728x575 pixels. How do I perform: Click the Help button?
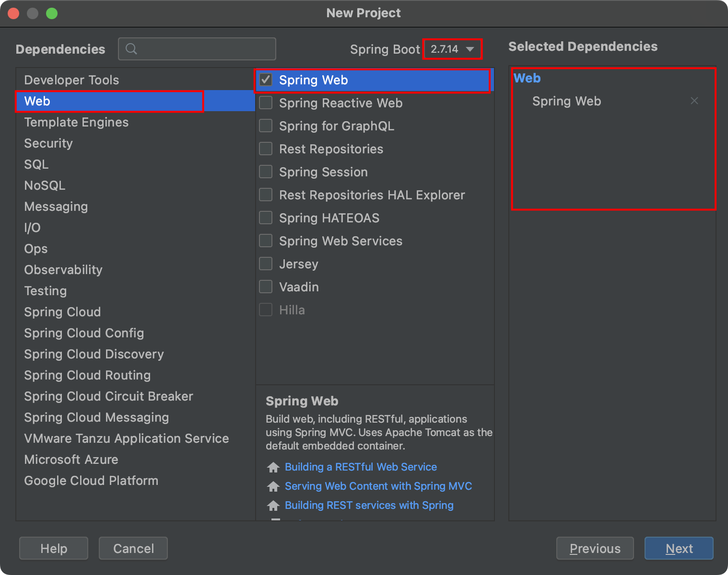click(54, 548)
